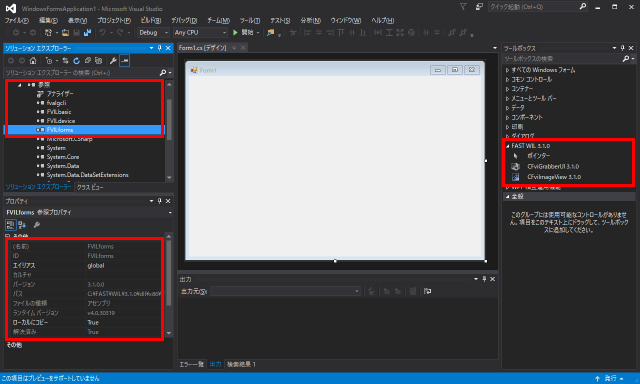Toggle auto-hide pin on Output panel
The image size is (640, 384).
point(484,279)
